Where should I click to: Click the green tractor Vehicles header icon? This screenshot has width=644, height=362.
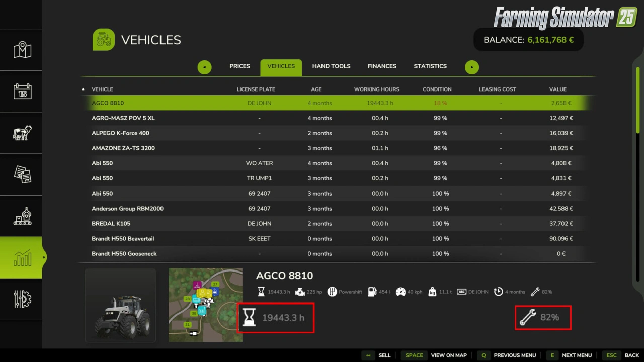click(104, 40)
